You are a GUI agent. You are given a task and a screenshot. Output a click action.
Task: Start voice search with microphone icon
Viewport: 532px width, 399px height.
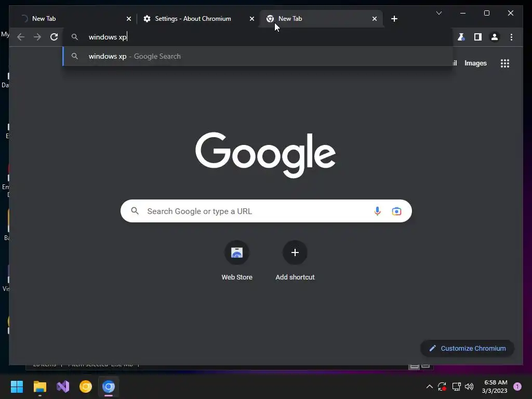coord(377,211)
